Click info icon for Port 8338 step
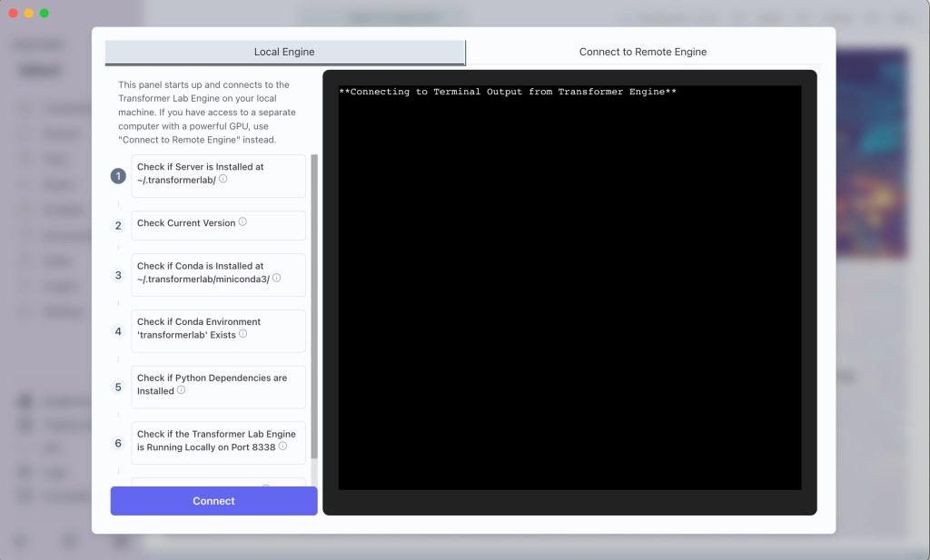930x560 pixels. pyautogui.click(x=283, y=447)
